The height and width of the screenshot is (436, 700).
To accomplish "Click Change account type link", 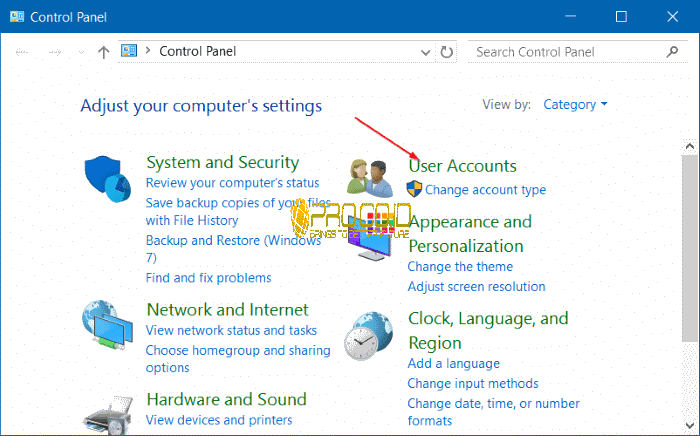I will (485, 190).
